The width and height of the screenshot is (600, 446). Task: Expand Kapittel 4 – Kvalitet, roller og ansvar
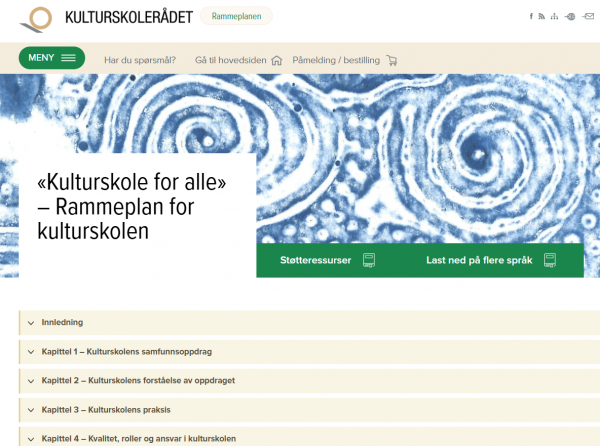pos(138,438)
